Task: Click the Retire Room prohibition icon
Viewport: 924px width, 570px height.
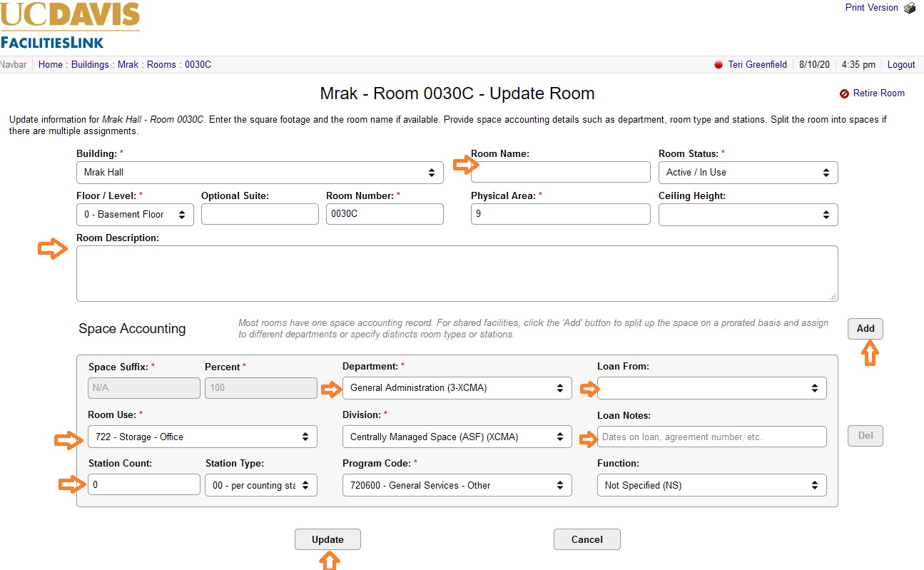Action: 843,93
